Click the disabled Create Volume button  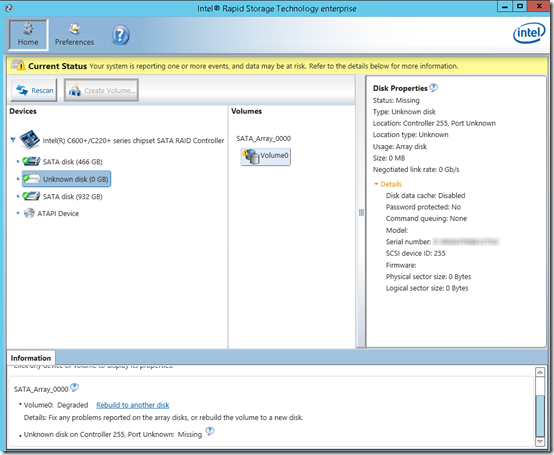[101, 90]
